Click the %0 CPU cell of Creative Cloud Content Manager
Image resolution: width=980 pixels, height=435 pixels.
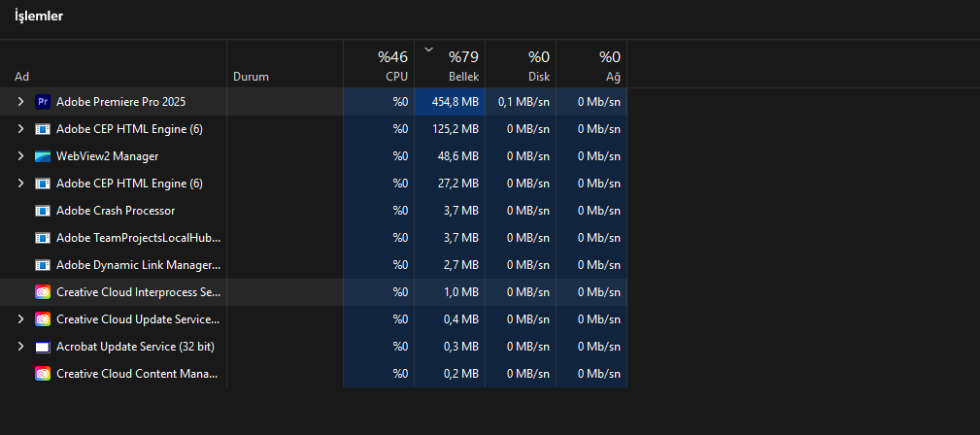(379, 374)
